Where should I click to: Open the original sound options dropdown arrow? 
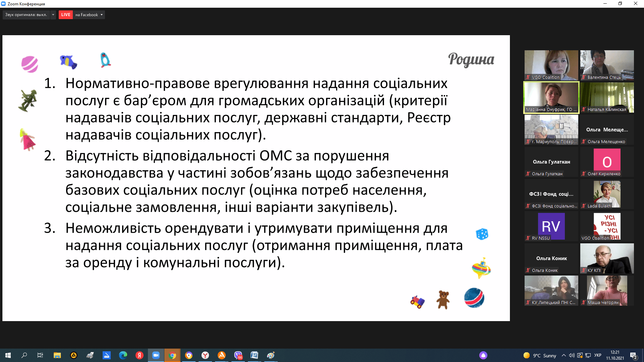click(x=53, y=15)
